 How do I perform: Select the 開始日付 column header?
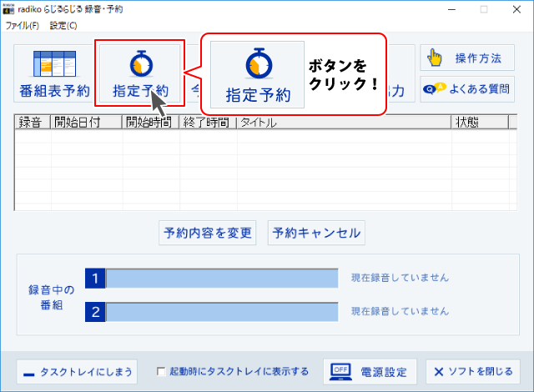click(x=86, y=122)
